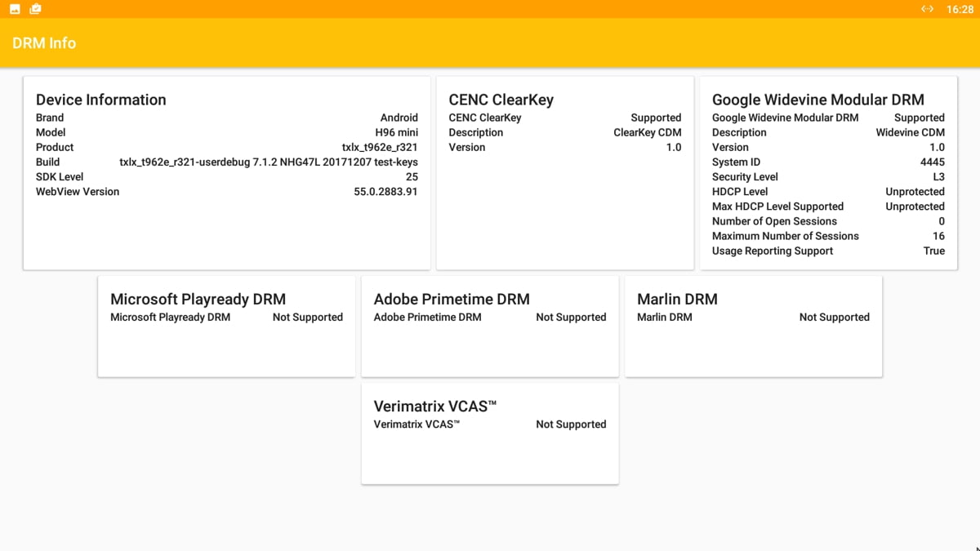This screenshot has height=551, width=980.
Task: Select the 'HDCP Level' label
Action: (740, 191)
